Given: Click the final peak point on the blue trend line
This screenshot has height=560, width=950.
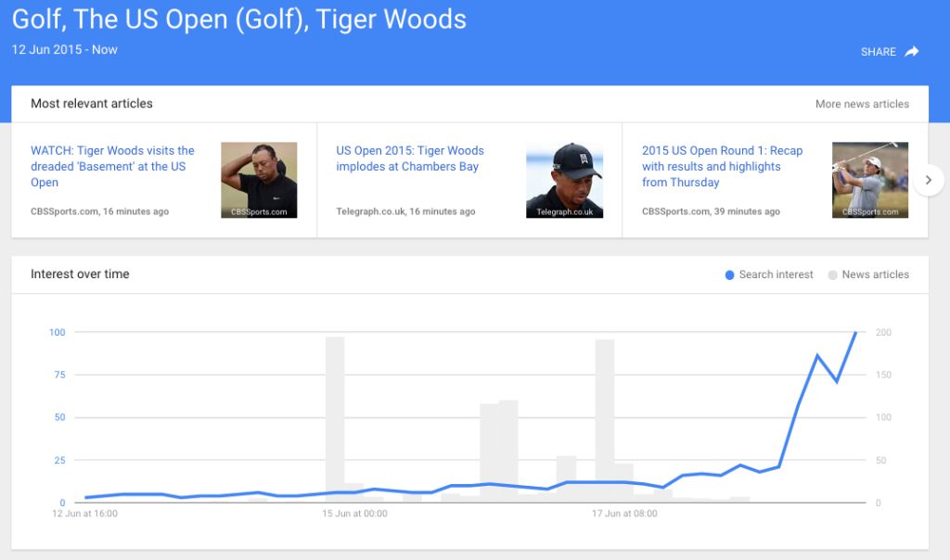Looking at the screenshot, I should click(x=855, y=333).
